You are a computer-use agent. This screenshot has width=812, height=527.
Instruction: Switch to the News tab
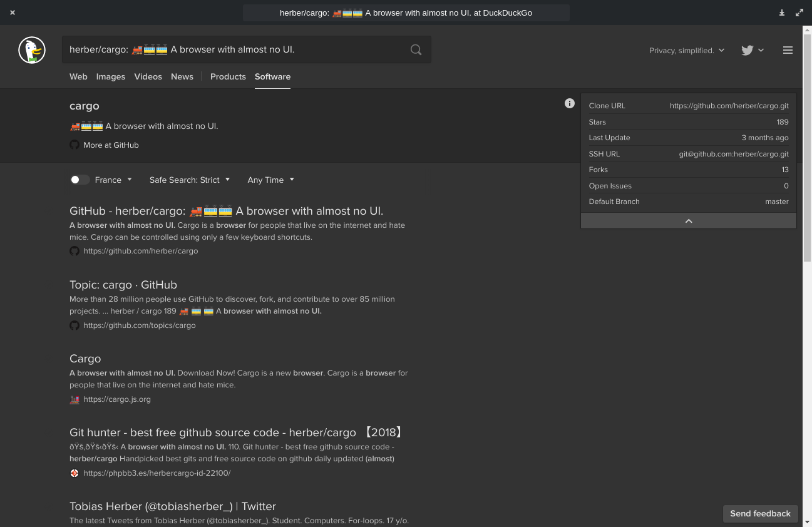[182, 76]
